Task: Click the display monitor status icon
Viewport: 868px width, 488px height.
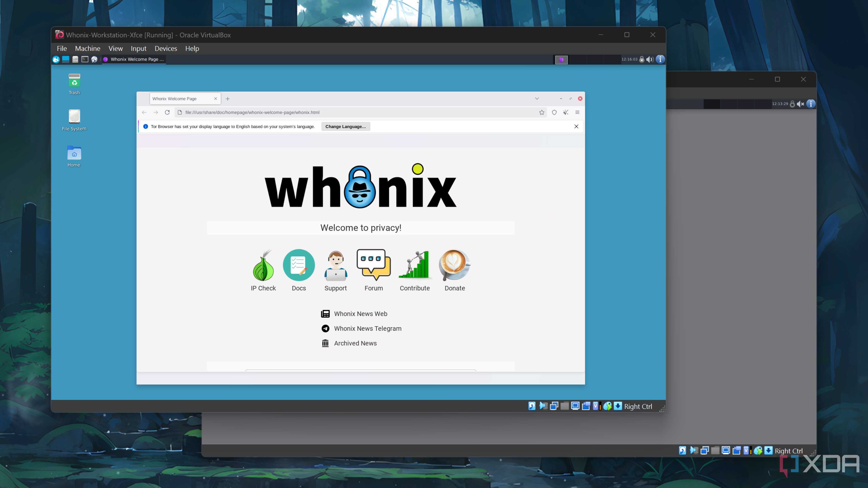Action: coord(576,406)
